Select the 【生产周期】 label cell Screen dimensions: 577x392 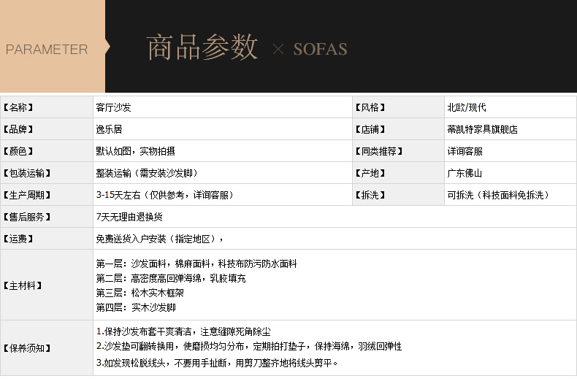coord(47,195)
